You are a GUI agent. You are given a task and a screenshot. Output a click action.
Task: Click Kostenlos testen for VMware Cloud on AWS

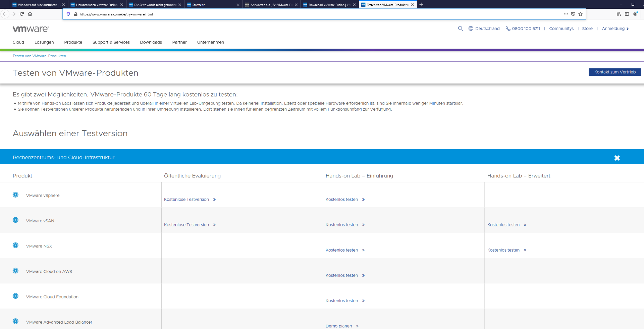coord(345,275)
